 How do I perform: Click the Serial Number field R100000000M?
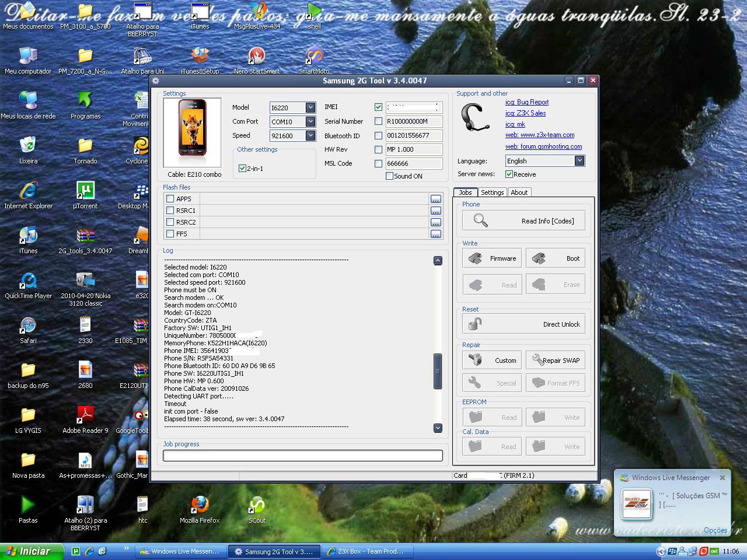pos(414,121)
